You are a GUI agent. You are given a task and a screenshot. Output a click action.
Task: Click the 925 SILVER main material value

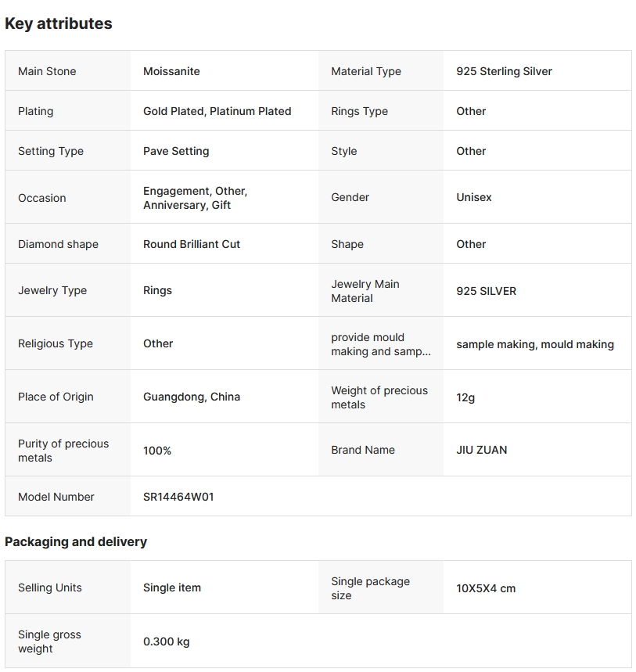(x=486, y=291)
